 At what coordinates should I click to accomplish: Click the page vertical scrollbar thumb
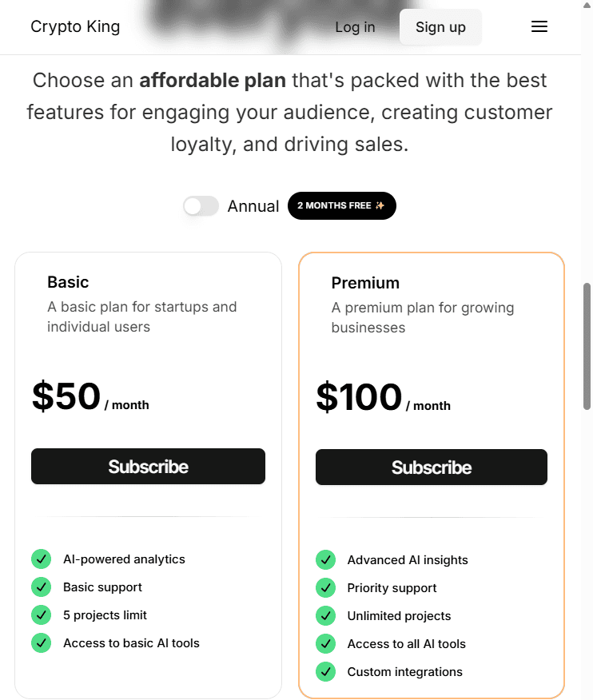tap(587, 345)
